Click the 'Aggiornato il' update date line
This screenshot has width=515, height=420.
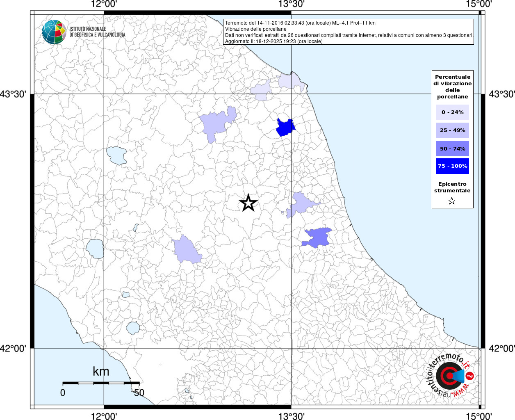coord(273,41)
